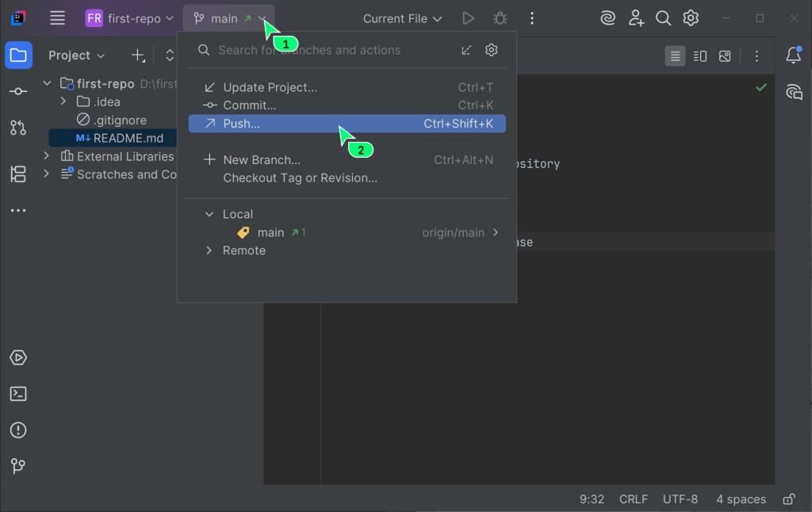The width and height of the screenshot is (812, 512).
Task: Open the main branch widget dropdown
Action: 229,19
